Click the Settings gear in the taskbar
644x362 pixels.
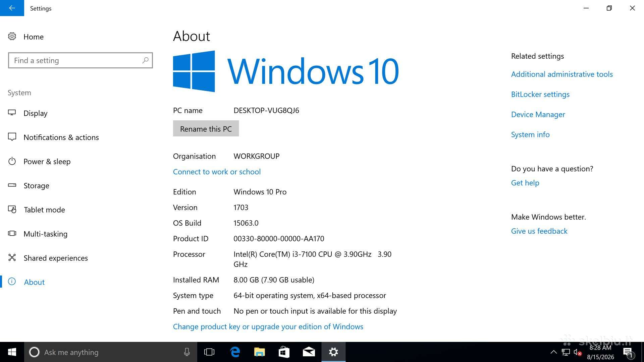pyautogui.click(x=333, y=352)
